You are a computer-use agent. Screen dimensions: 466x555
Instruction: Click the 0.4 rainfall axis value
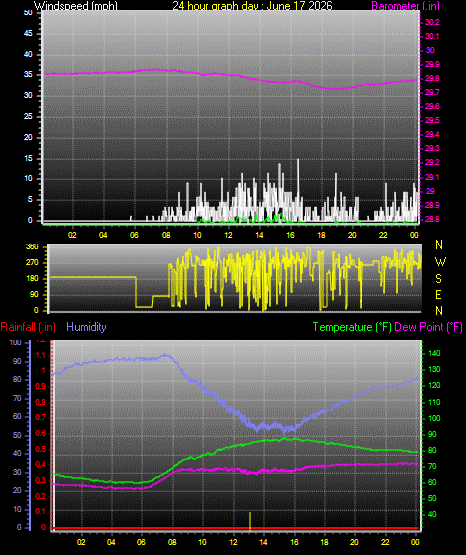pyautogui.click(x=41, y=465)
